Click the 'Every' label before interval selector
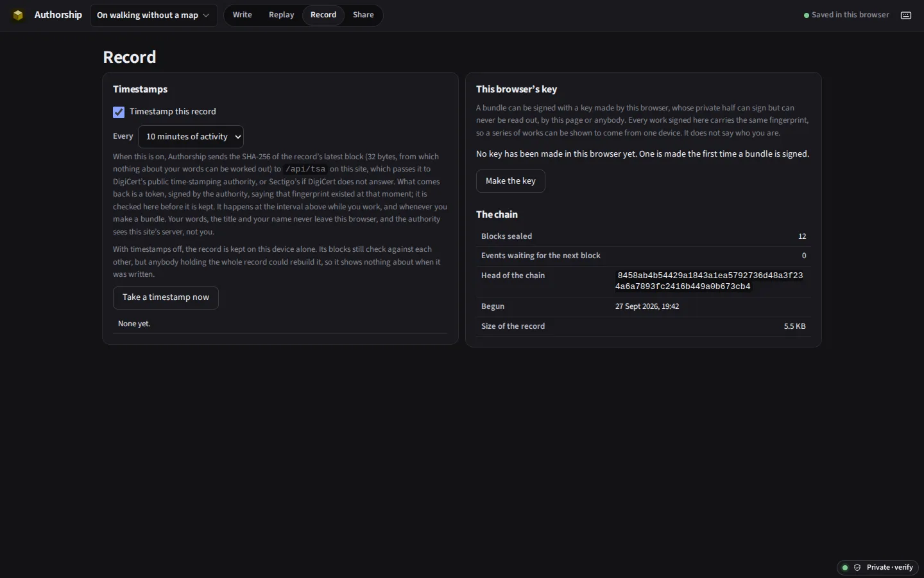 (123, 136)
